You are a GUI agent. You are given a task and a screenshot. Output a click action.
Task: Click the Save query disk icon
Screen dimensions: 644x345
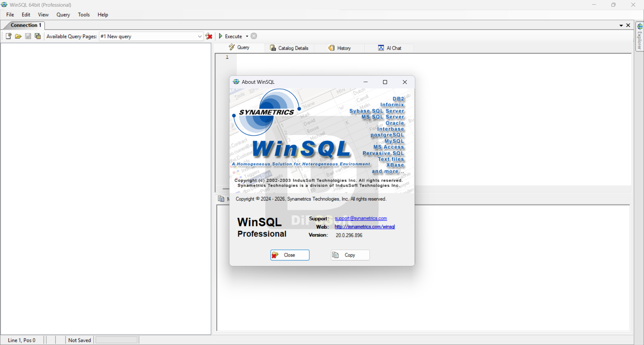point(28,36)
